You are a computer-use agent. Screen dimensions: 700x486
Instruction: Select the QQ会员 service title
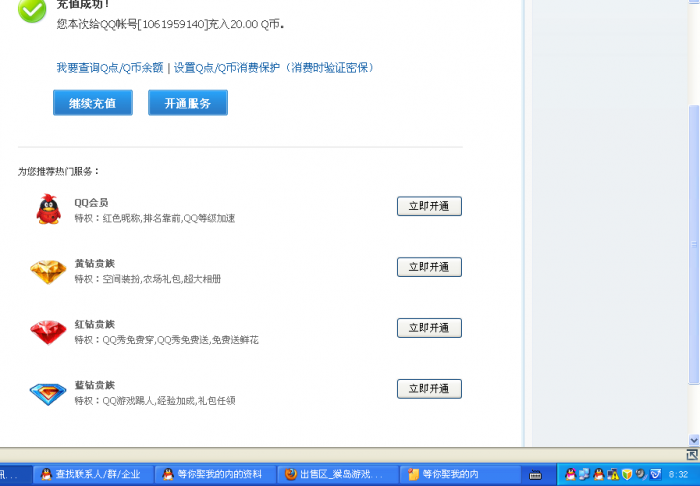(91, 203)
